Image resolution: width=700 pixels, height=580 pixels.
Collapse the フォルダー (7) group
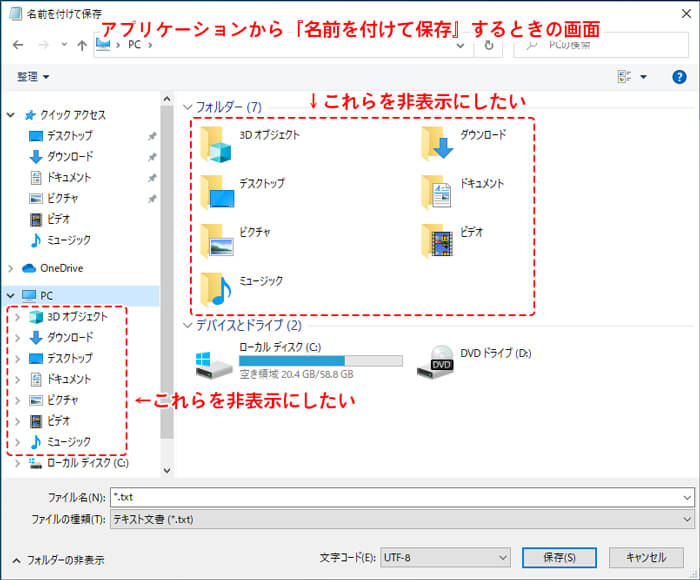click(188, 107)
